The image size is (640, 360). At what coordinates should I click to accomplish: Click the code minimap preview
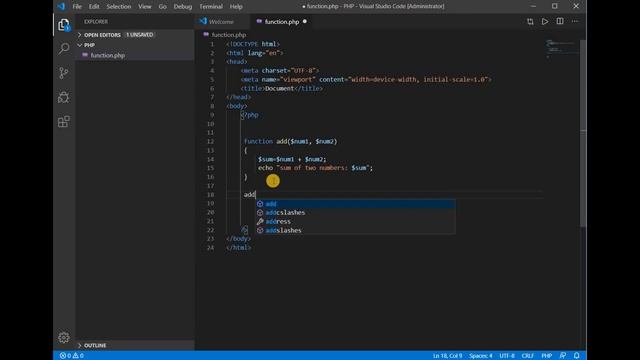click(x=562, y=48)
